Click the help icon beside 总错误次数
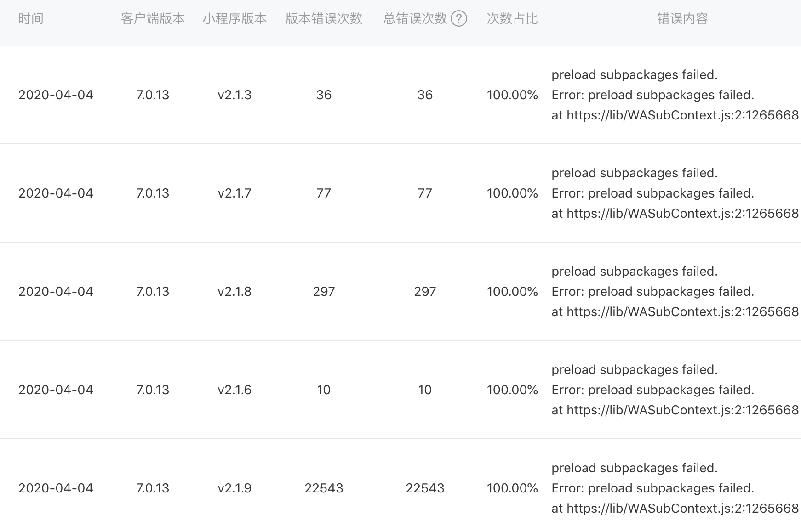 458,19
